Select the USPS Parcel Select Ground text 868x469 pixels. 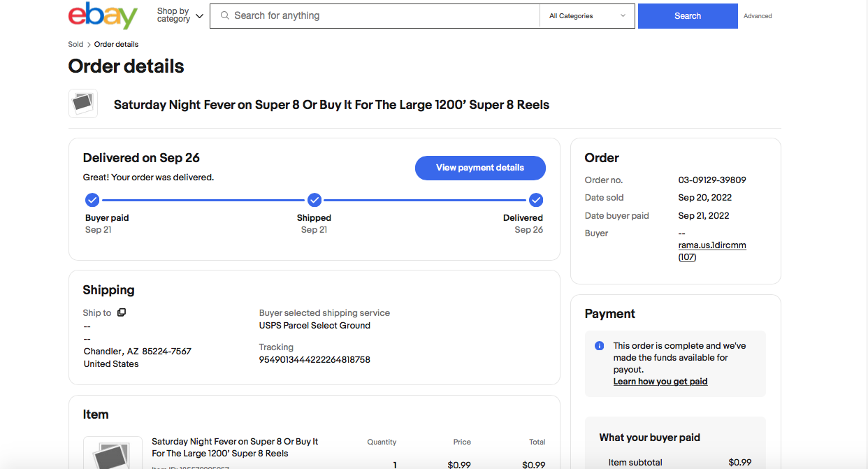(314, 325)
